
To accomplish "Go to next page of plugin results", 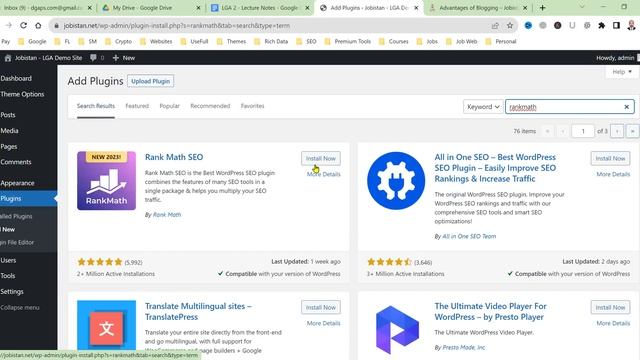I will coord(617,131).
